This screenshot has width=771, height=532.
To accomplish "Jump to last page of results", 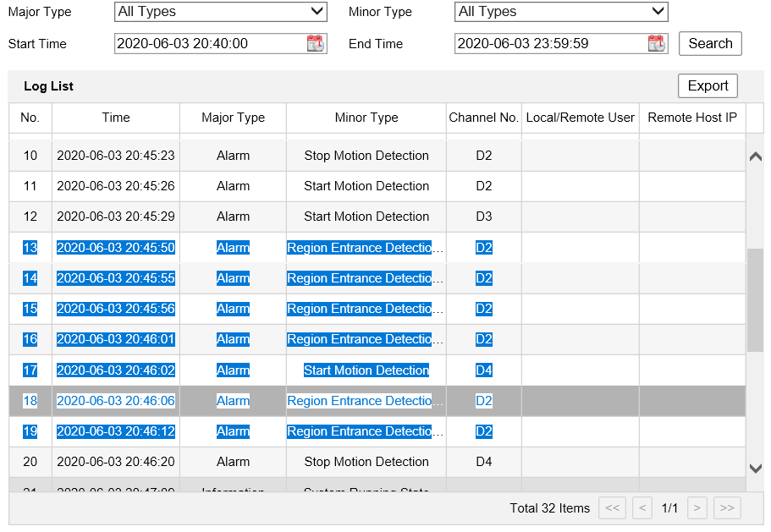I will 726,508.
